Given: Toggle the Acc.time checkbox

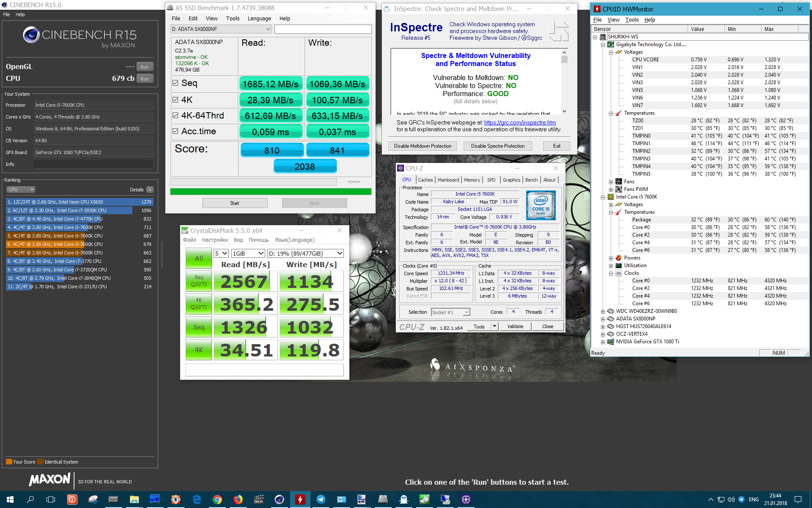Looking at the screenshot, I should coord(176,131).
